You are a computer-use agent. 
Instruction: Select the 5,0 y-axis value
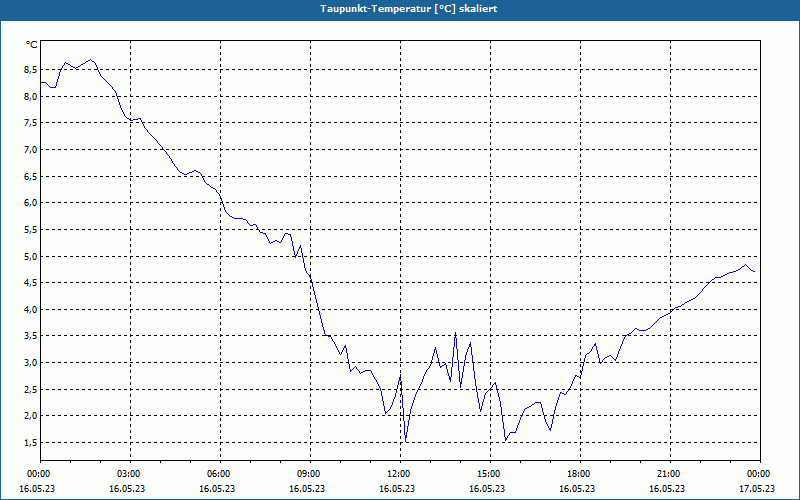31,256
